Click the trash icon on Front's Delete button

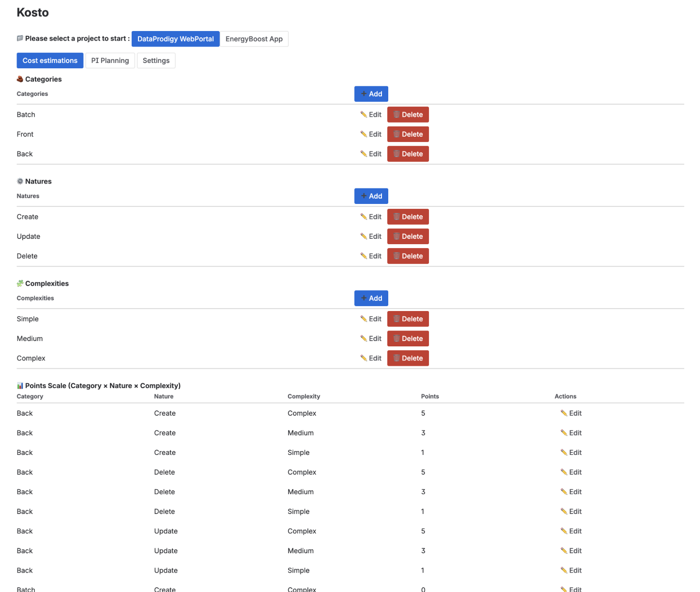(397, 134)
